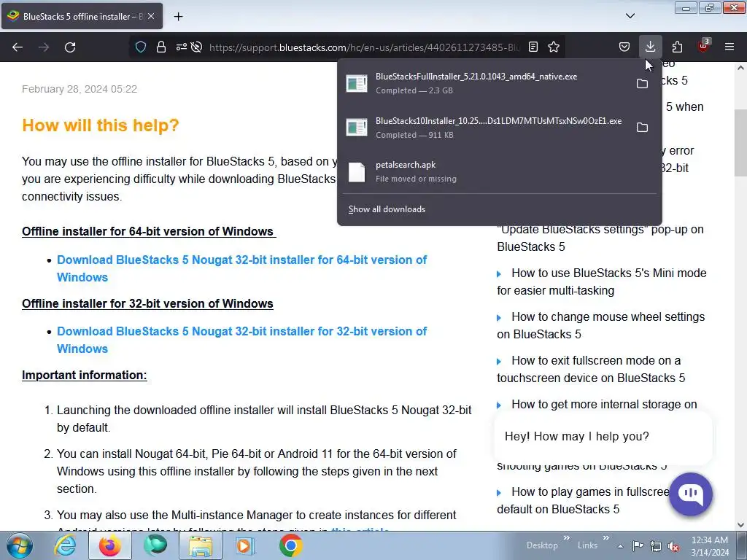Click the forward navigation arrow
This screenshot has height=560, width=747.
(x=44, y=47)
